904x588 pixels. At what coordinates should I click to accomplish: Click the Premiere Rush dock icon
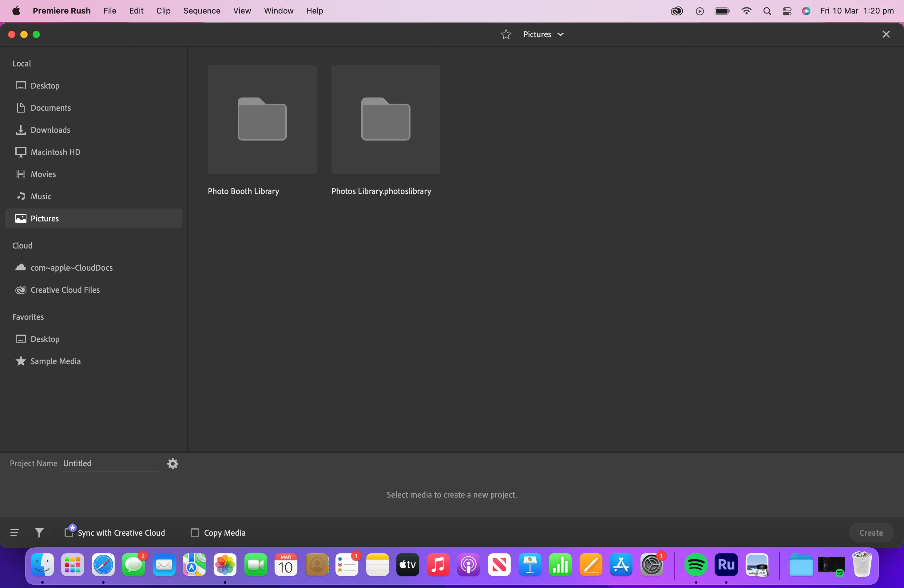point(726,565)
